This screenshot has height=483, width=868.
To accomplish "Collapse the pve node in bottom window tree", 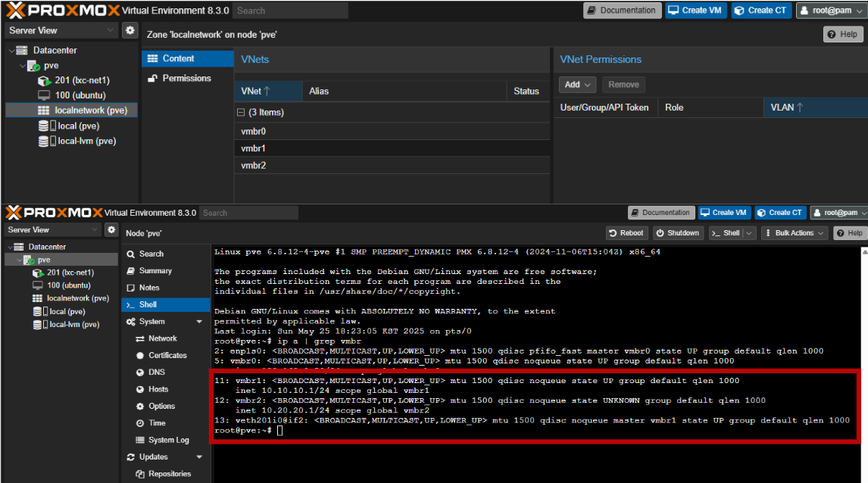I will pyautogui.click(x=20, y=260).
